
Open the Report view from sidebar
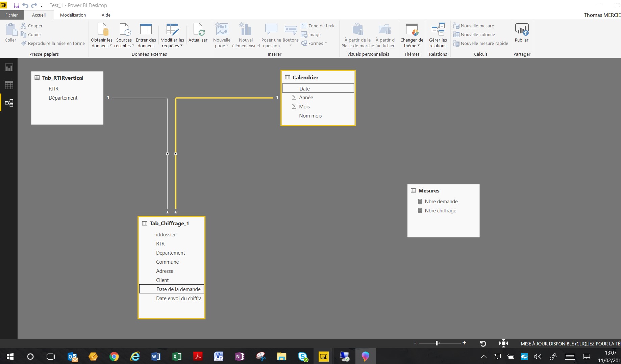[9, 68]
